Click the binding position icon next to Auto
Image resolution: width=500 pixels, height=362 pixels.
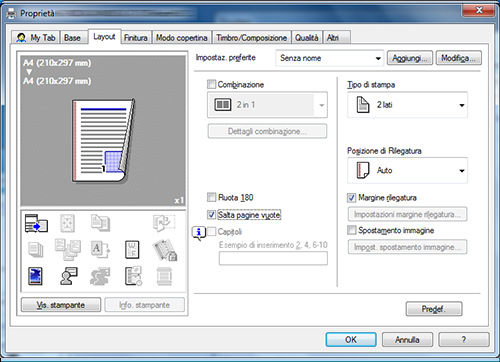pyautogui.click(x=363, y=170)
